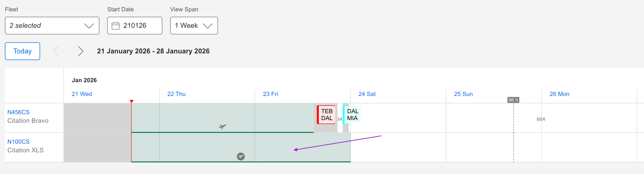
Task: Click the red current-time marker triangle
Action: point(132,101)
